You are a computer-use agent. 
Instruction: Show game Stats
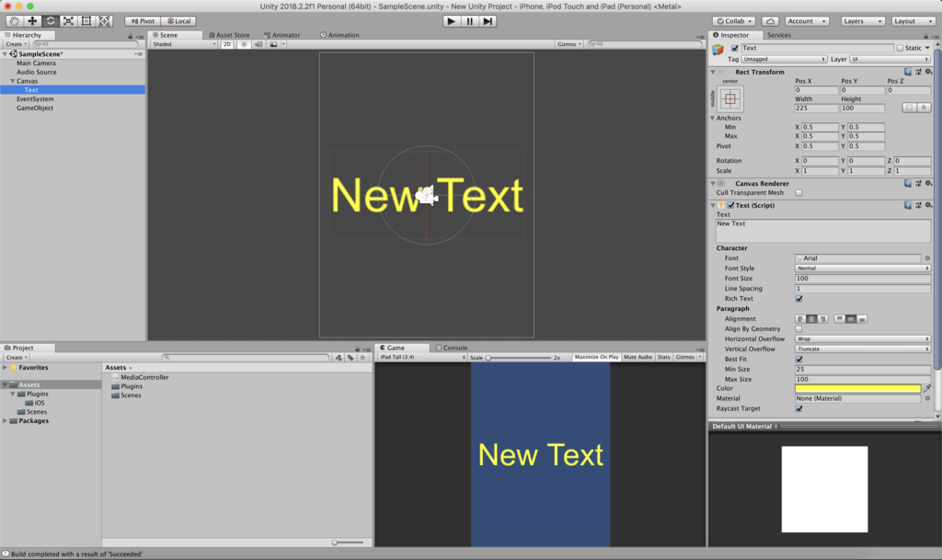(x=664, y=358)
